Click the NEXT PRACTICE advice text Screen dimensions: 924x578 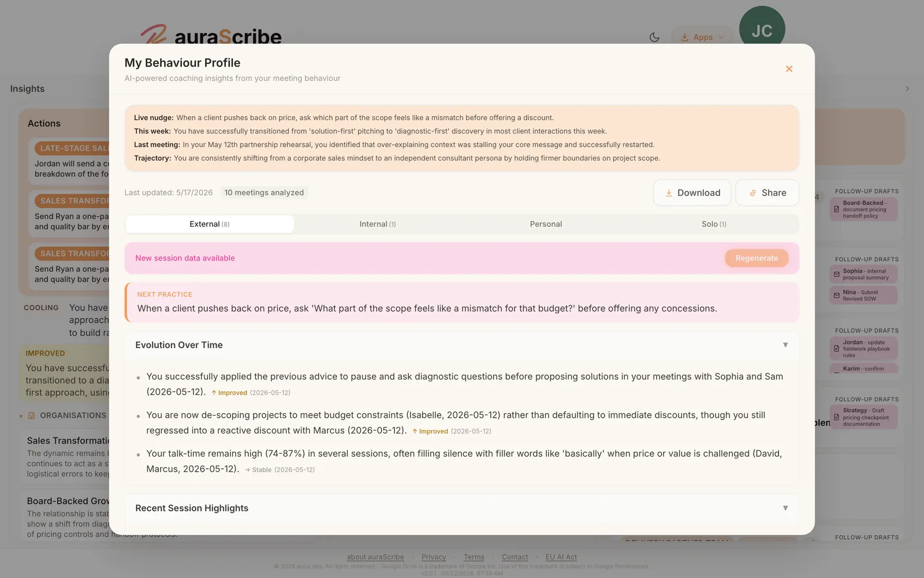427,309
